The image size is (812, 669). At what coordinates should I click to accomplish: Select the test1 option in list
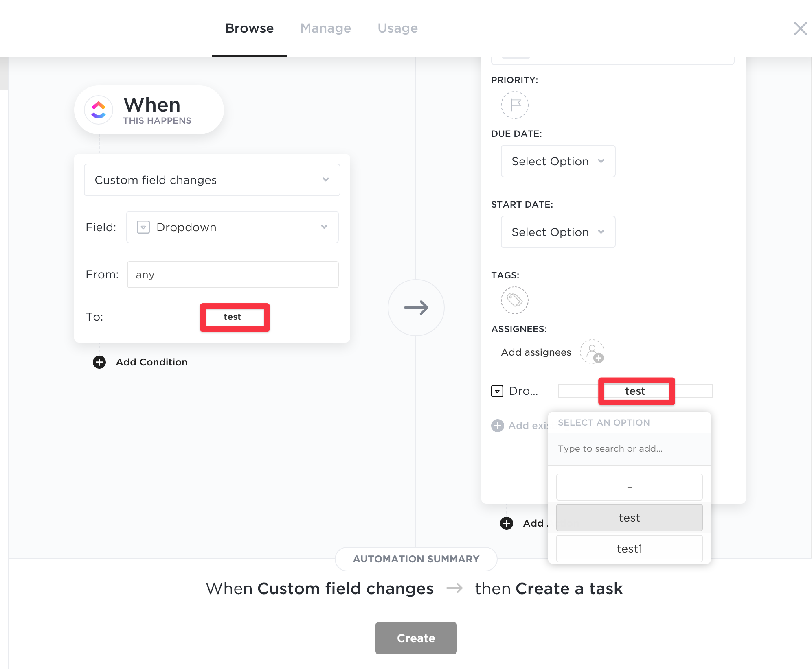click(x=630, y=549)
